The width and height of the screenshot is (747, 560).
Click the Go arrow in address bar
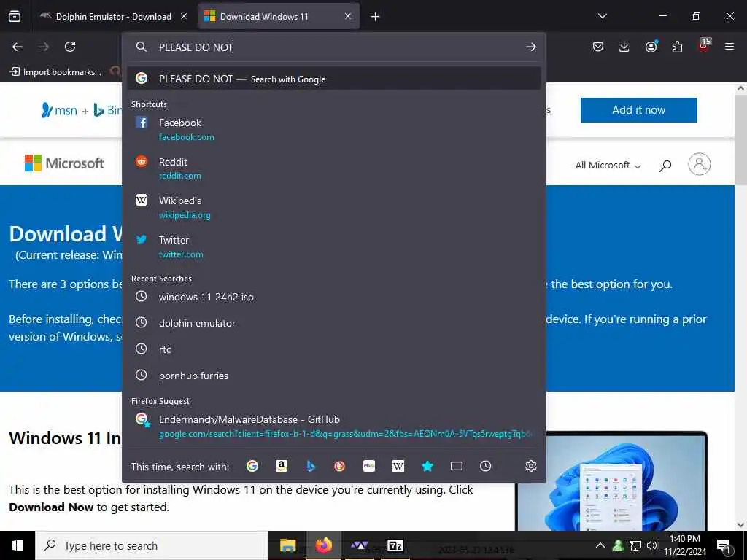pos(531,47)
